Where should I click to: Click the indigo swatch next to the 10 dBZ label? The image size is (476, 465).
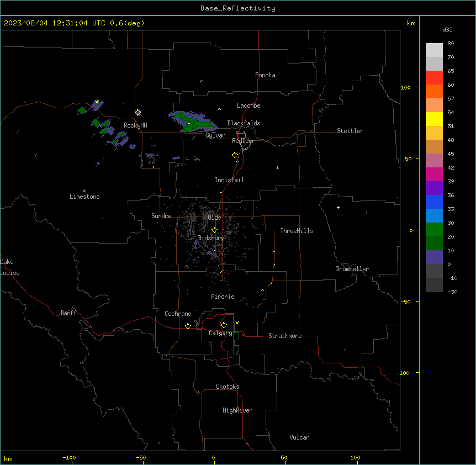pyautogui.click(x=434, y=257)
